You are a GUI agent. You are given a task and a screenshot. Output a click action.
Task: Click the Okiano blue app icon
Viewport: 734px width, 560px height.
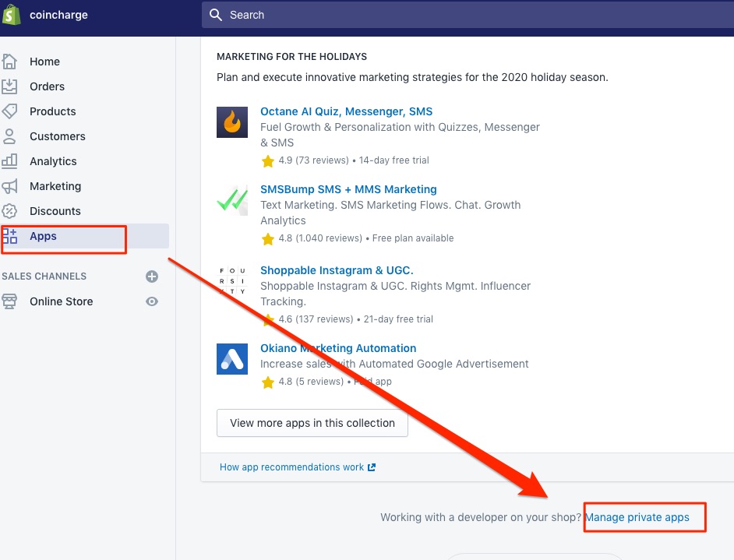click(x=232, y=359)
